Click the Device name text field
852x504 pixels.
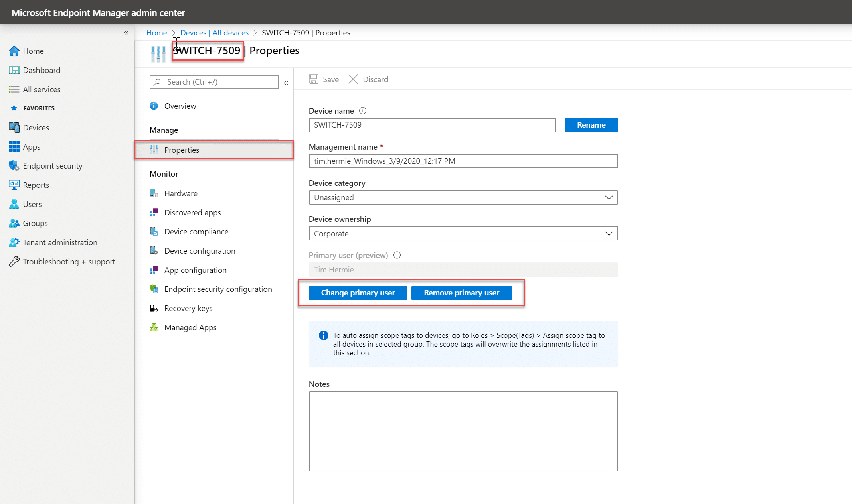click(x=432, y=125)
